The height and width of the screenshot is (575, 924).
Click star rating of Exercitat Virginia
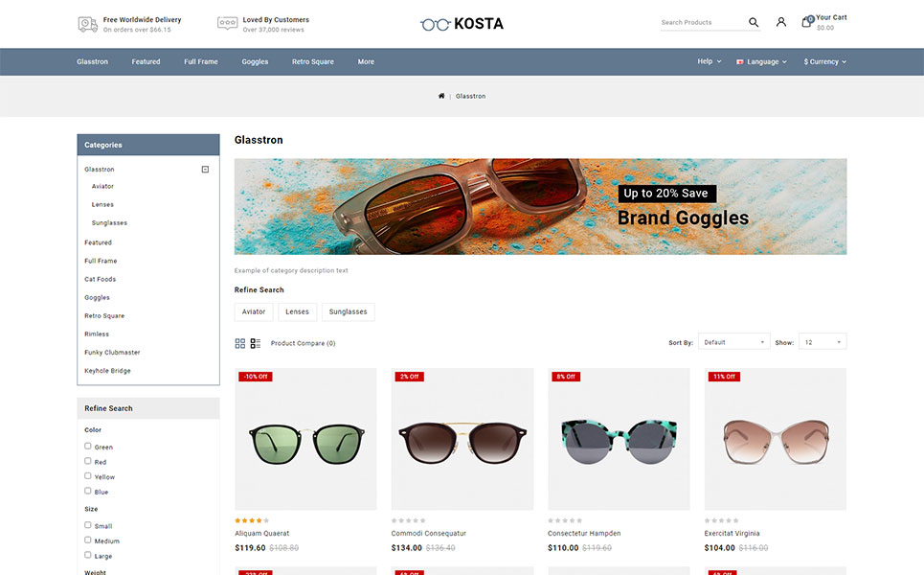coord(721,520)
